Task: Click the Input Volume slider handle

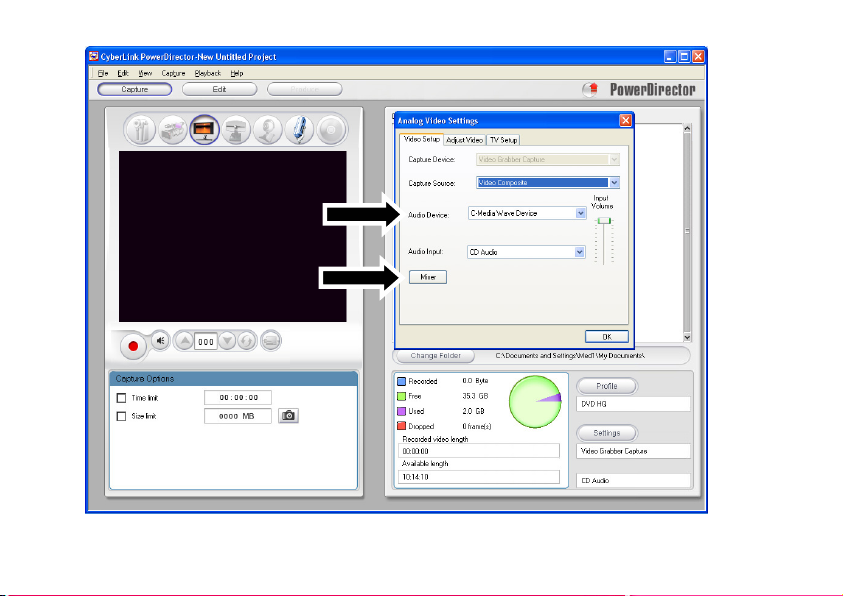Action: (604, 220)
